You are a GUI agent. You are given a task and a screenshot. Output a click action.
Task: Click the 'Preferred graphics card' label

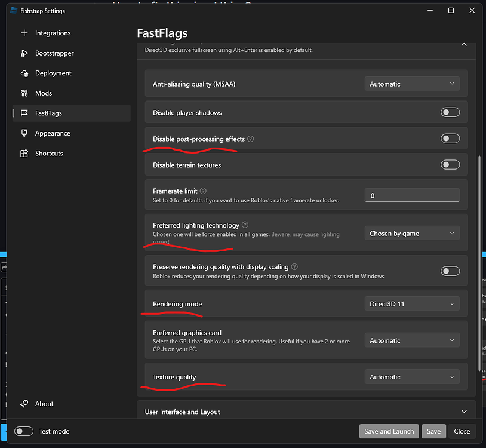tap(187, 333)
